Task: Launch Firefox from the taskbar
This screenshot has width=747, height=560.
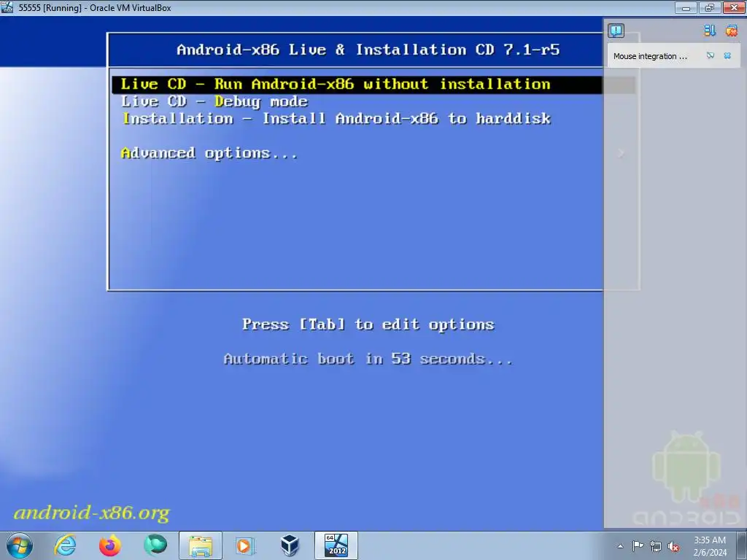Action: pos(110,545)
